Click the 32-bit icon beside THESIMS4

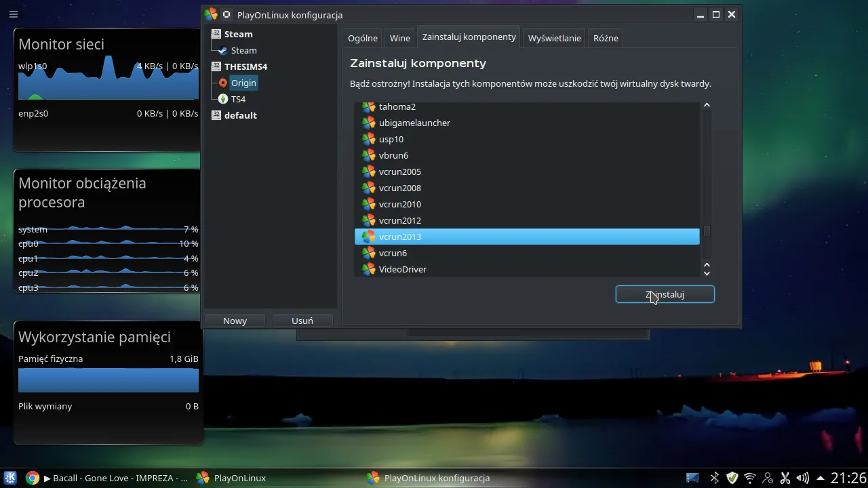point(216,66)
